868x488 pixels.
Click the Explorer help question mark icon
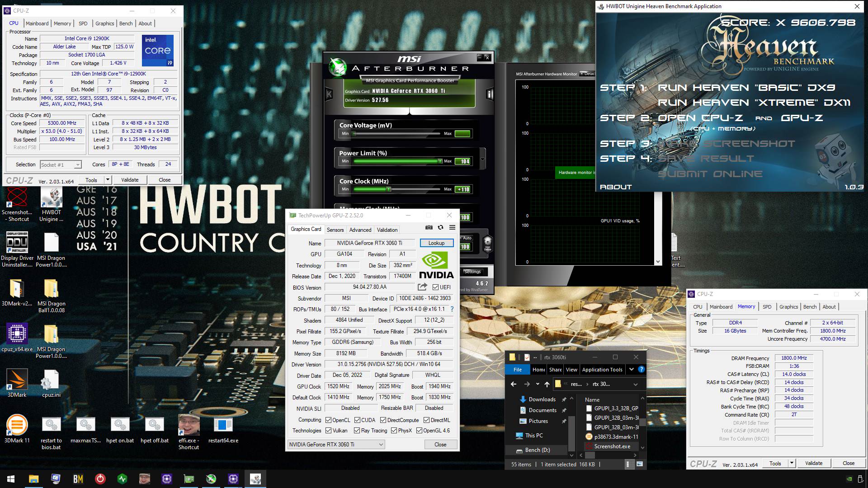click(641, 369)
